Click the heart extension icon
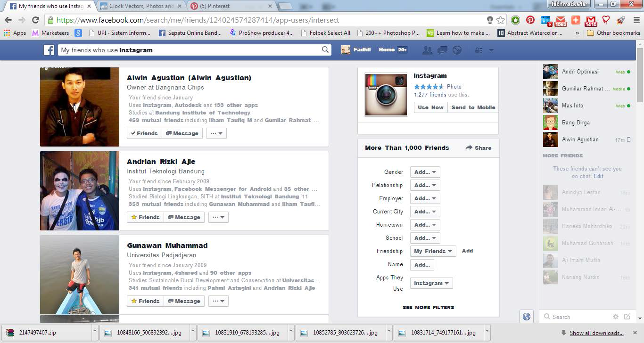The image size is (644, 343). tap(606, 20)
